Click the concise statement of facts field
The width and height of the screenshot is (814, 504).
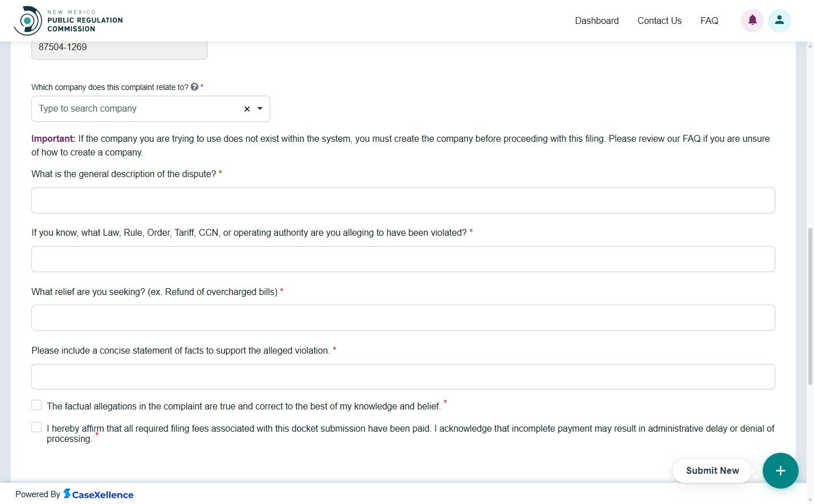pyautogui.click(x=403, y=376)
